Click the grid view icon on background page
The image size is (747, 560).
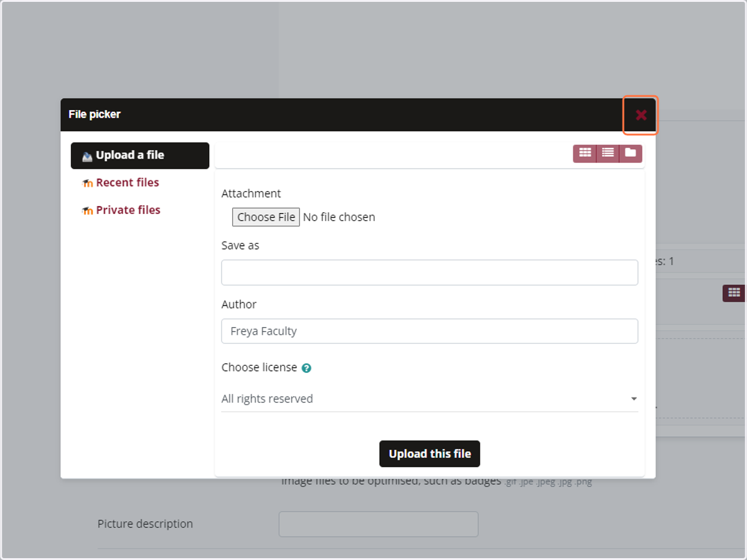tap(734, 293)
